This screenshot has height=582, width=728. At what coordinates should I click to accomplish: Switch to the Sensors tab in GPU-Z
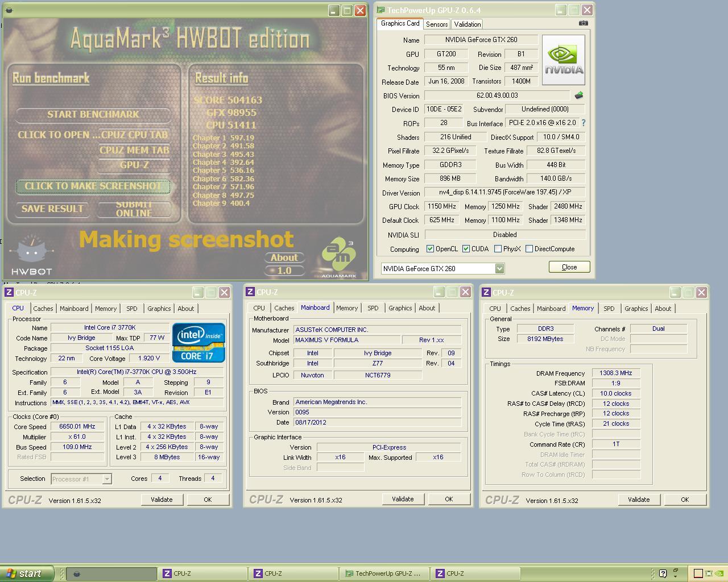tap(437, 24)
